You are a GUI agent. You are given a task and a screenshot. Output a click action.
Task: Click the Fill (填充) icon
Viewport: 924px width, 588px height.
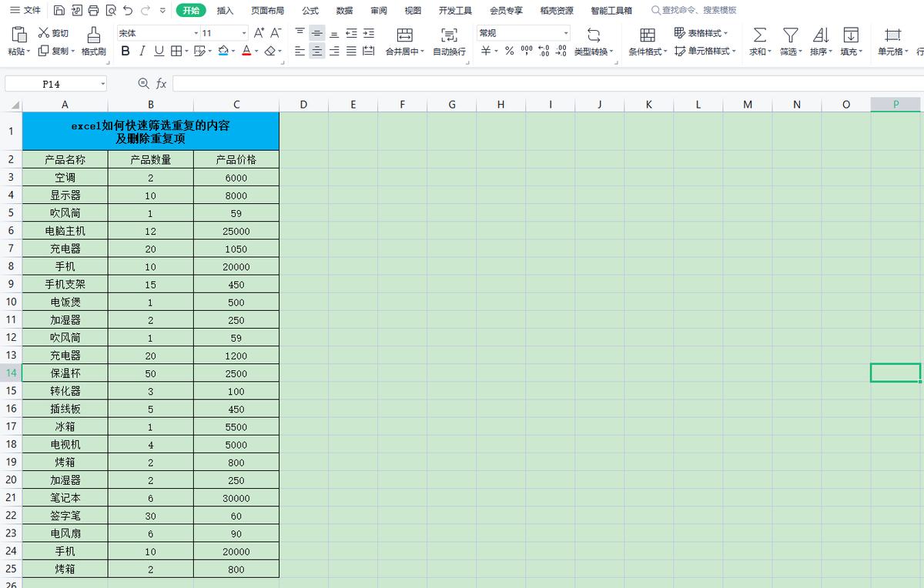[x=851, y=35]
